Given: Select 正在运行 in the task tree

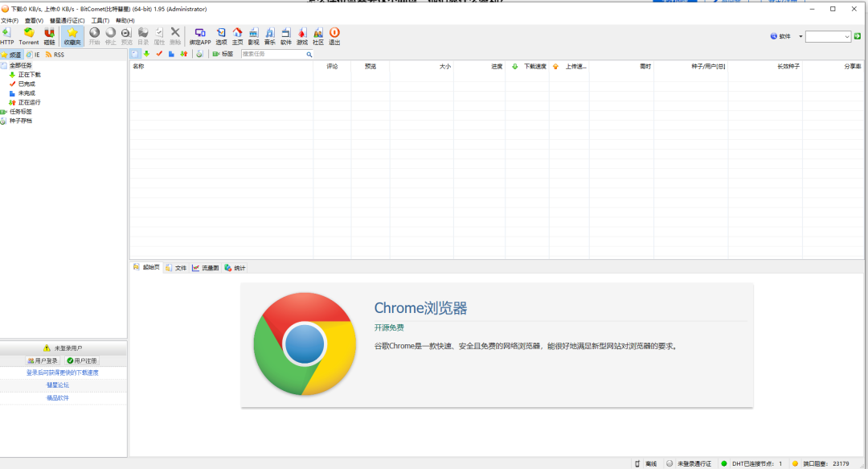Looking at the screenshot, I should point(30,102).
